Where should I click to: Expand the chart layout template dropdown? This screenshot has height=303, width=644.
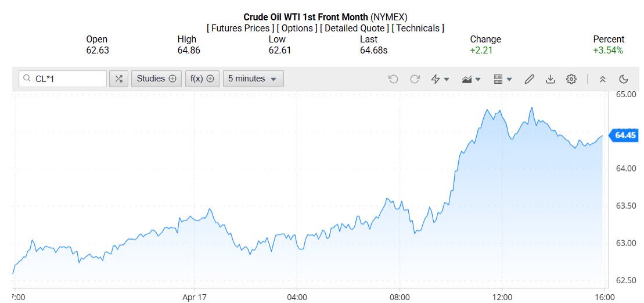(502, 79)
